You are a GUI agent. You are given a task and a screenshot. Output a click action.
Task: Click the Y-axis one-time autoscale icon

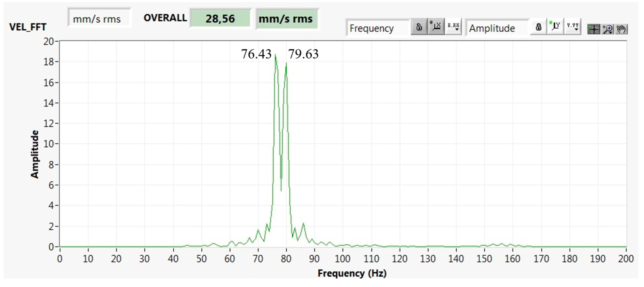click(555, 26)
